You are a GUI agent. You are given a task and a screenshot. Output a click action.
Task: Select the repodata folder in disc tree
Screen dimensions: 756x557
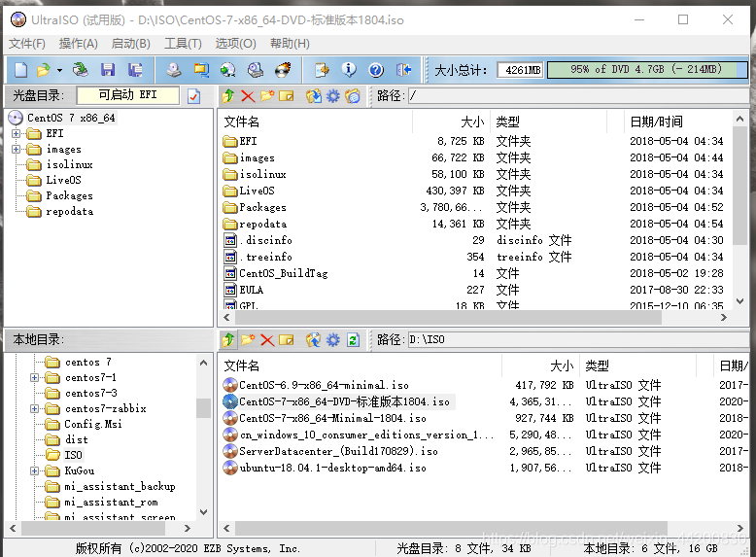[x=69, y=211]
